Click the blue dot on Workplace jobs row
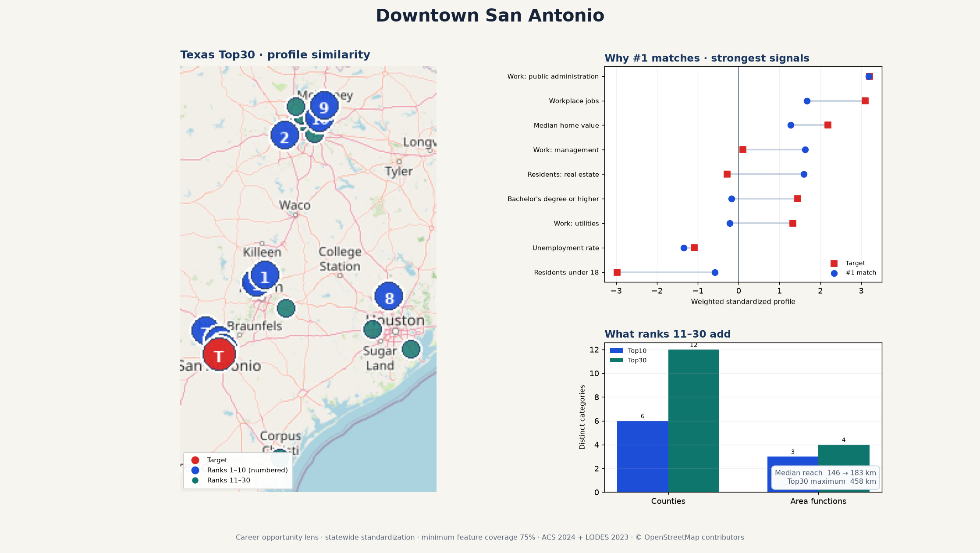This screenshot has height=553, width=980. pyautogui.click(x=807, y=101)
